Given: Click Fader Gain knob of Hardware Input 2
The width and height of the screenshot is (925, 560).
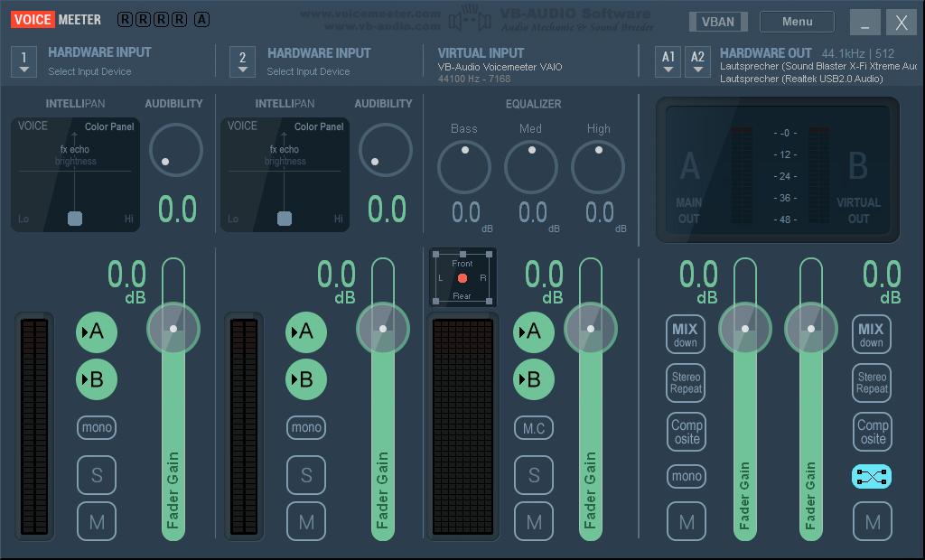Looking at the screenshot, I should (383, 329).
